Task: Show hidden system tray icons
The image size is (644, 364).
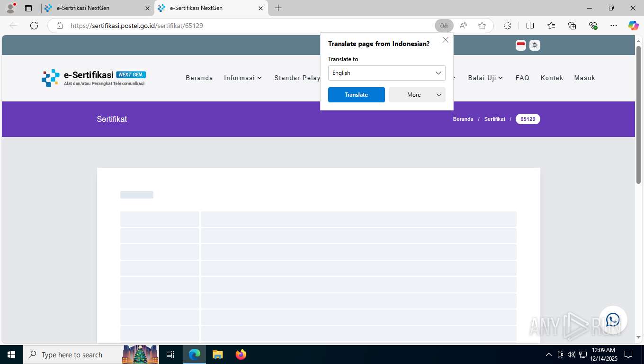Action: pos(549,355)
